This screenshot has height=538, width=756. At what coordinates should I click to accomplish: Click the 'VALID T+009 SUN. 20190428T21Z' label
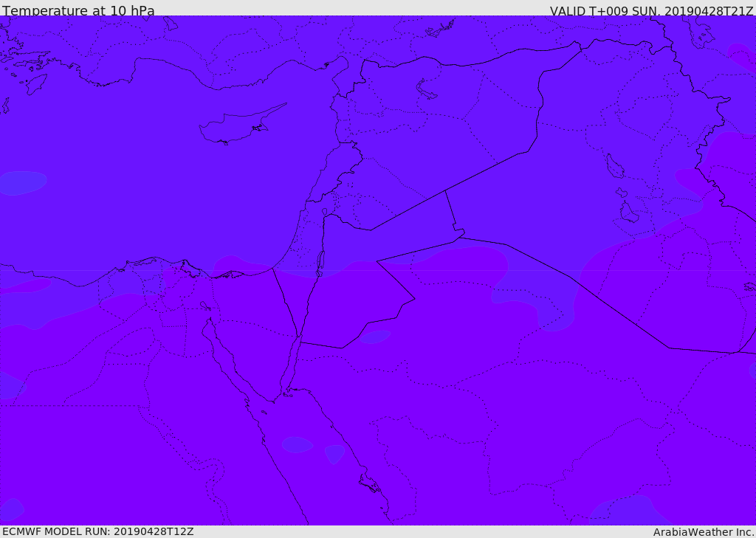point(651,11)
